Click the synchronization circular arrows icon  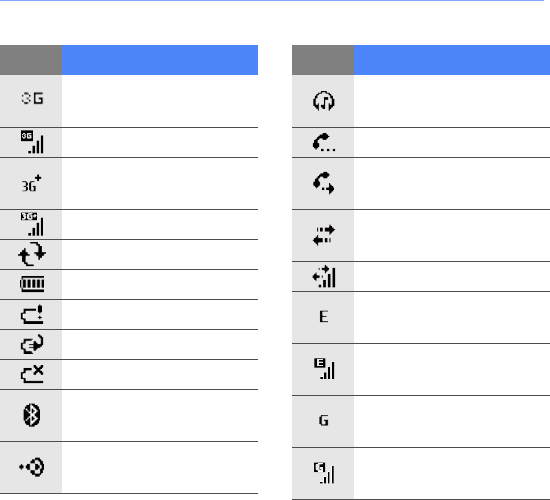[x=32, y=254]
